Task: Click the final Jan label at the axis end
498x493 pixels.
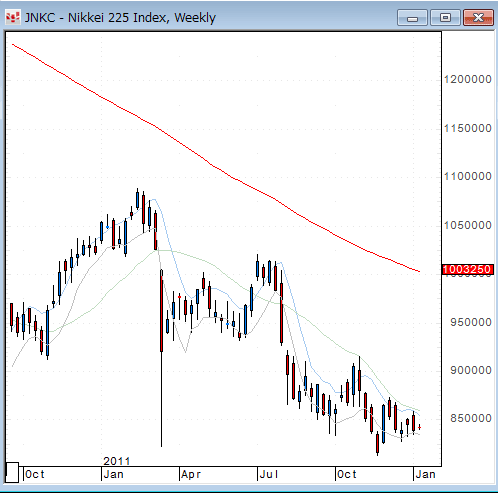Action: coord(425,474)
